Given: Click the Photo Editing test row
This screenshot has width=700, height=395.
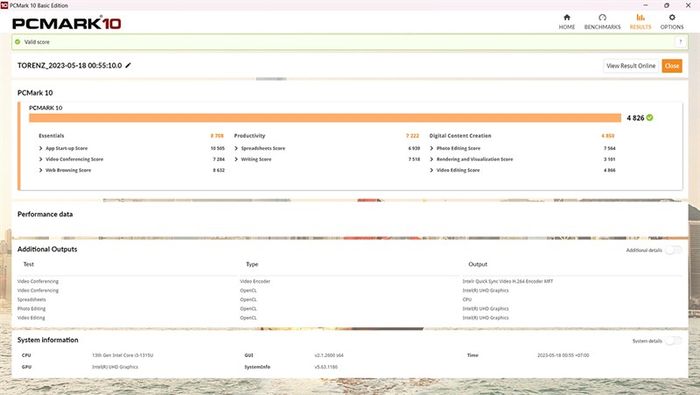Looking at the screenshot, I should [x=32, y=309].
